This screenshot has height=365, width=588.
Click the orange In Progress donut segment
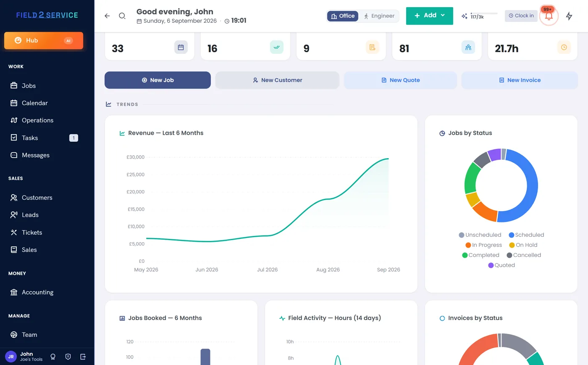tap(485, 212)
